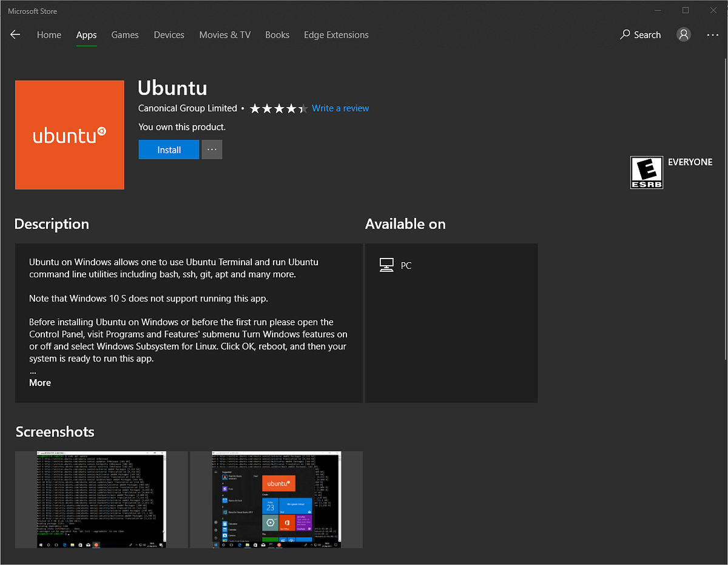Click the Description heading

click(52, 224)
